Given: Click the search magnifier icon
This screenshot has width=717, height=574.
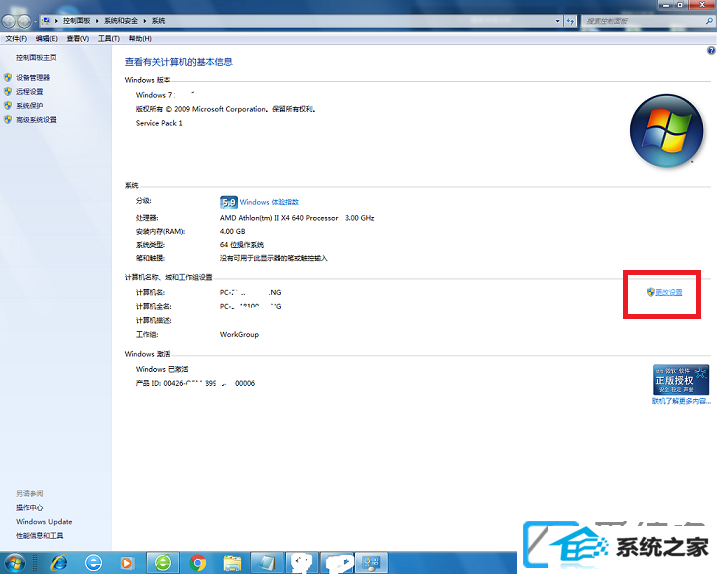Looking at the screenshot, I should 709,21.
